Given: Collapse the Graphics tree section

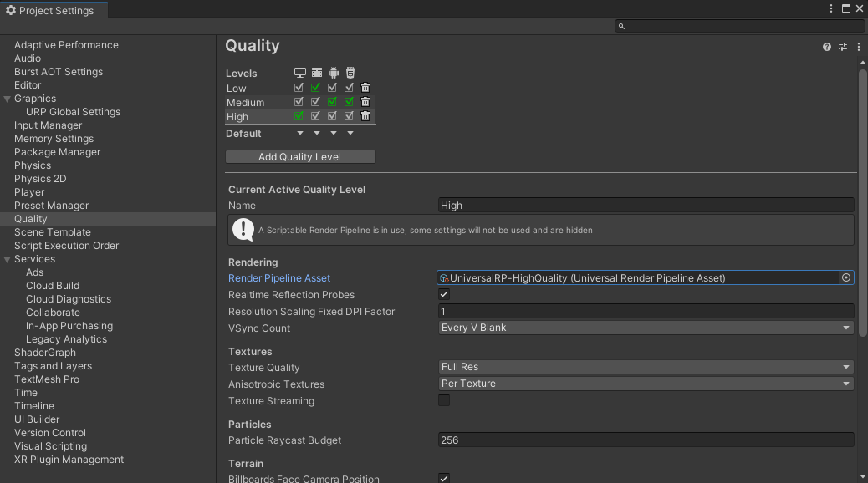Looking at the screenshot, I should tap(8, 99).
